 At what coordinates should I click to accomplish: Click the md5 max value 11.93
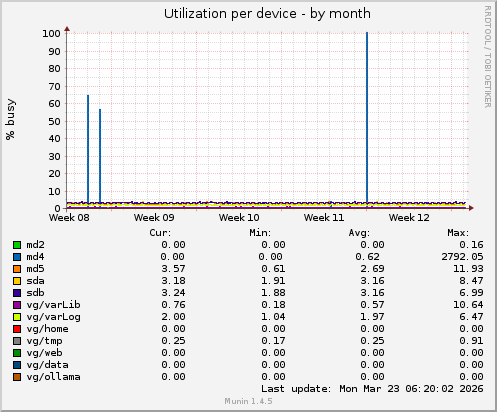(x=468, y=269)
